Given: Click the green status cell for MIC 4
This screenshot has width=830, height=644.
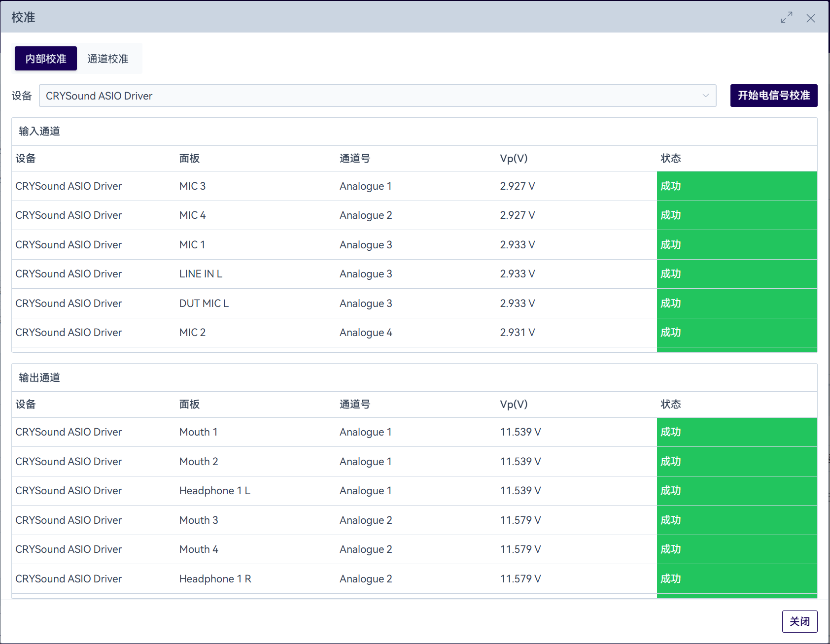Looking at the screenshot, I should 736,215.
